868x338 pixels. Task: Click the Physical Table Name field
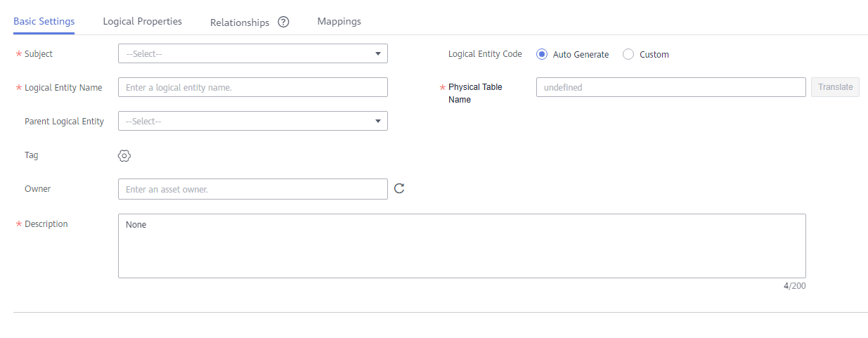671,87
